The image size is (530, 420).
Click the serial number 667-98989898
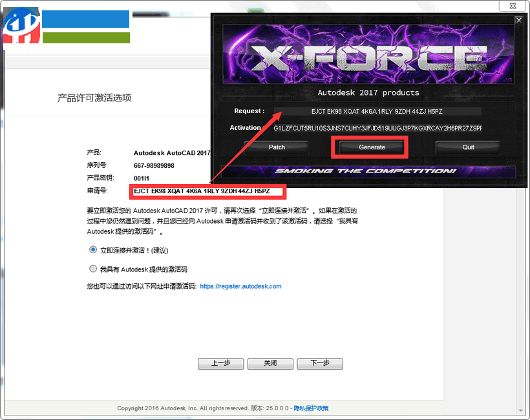point(154,165)
